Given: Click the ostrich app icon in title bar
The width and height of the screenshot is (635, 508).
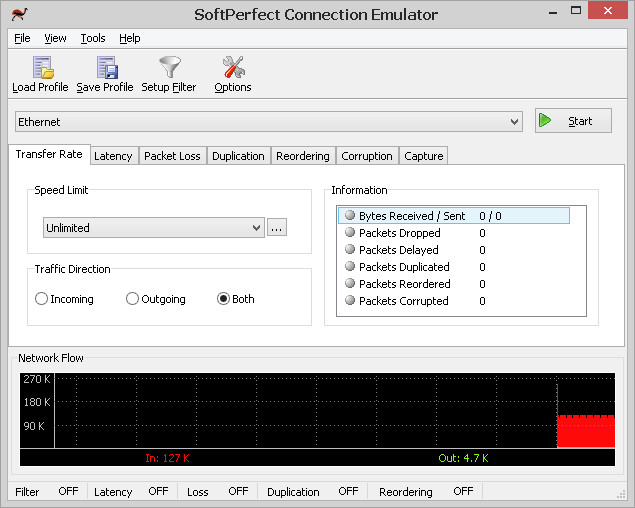Looking at the screenshot, I should [19, 14].
